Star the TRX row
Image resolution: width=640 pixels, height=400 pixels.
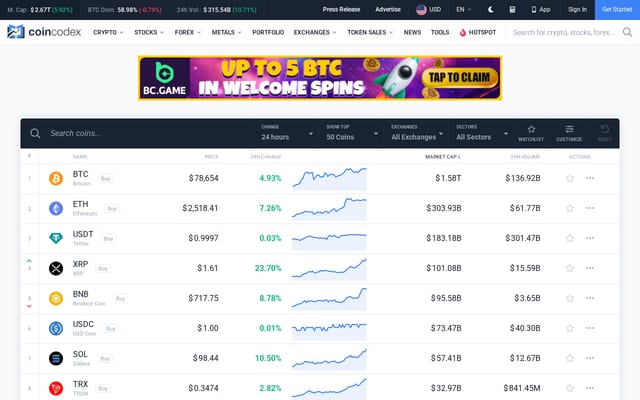pos(570,388)
